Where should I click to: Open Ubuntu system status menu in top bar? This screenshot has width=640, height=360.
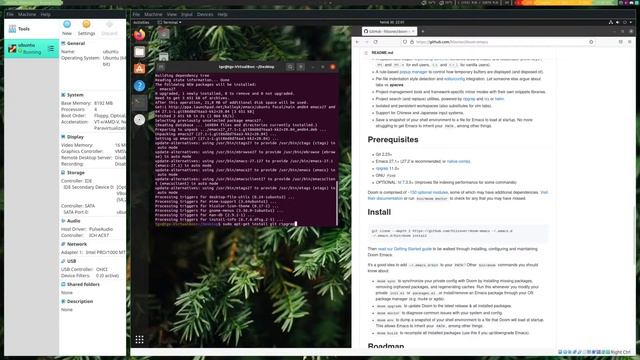(x=621, y=22)
